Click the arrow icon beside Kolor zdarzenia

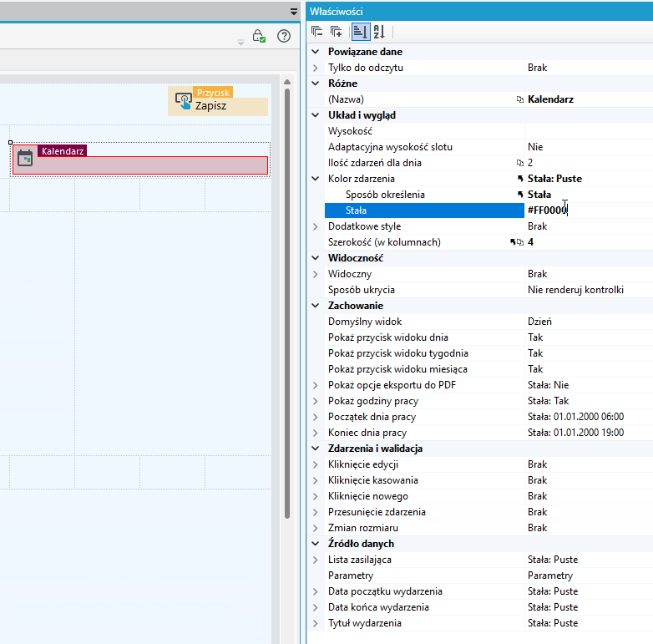[519, 179]
